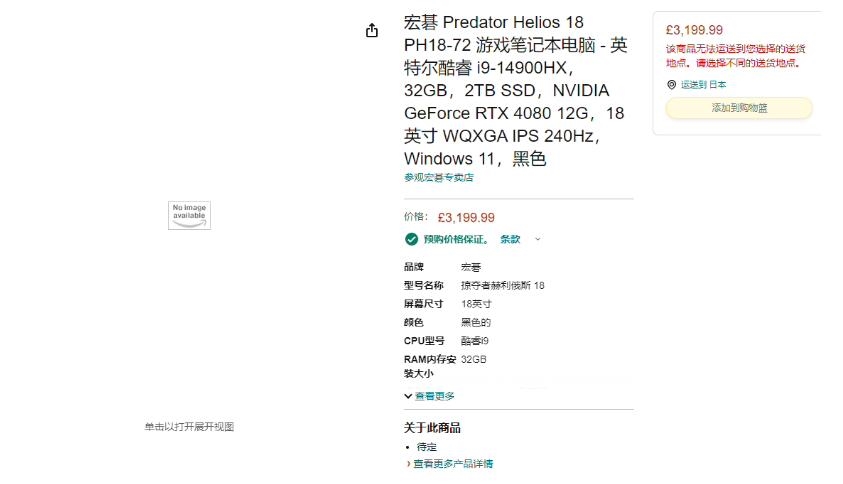
Task: Click the £3,199.99 price in the buy box
Action: click(x=694, y=30)
